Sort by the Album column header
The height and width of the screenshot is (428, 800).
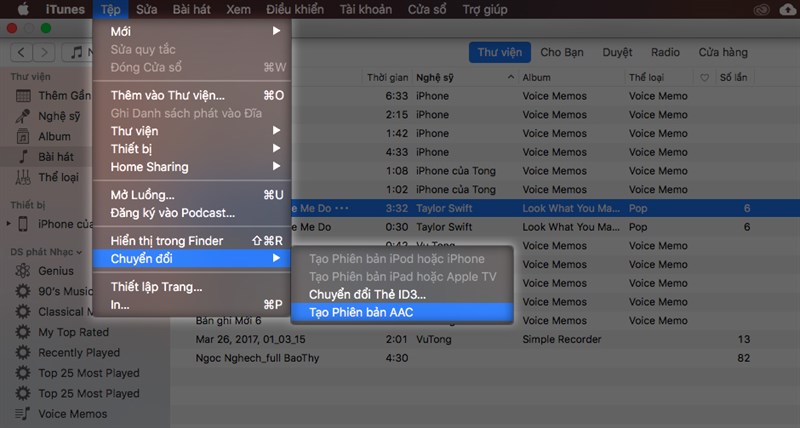click(536, 78)
